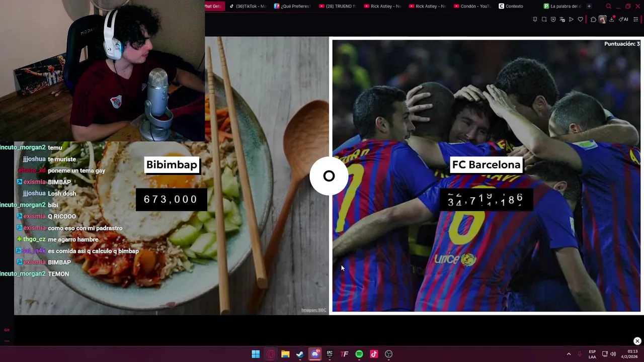Open the Windows Start menu

pos(256,354)
